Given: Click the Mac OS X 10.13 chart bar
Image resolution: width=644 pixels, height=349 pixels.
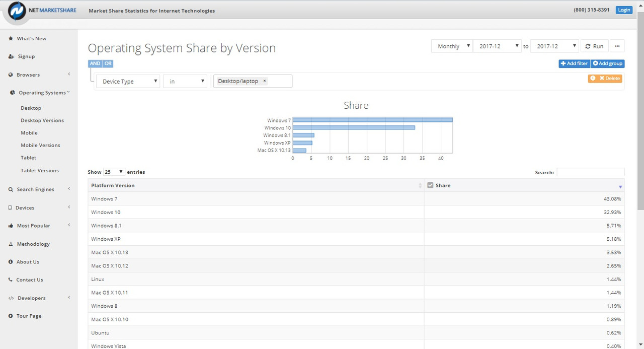Looking at the screenshot, I should 299,150.
